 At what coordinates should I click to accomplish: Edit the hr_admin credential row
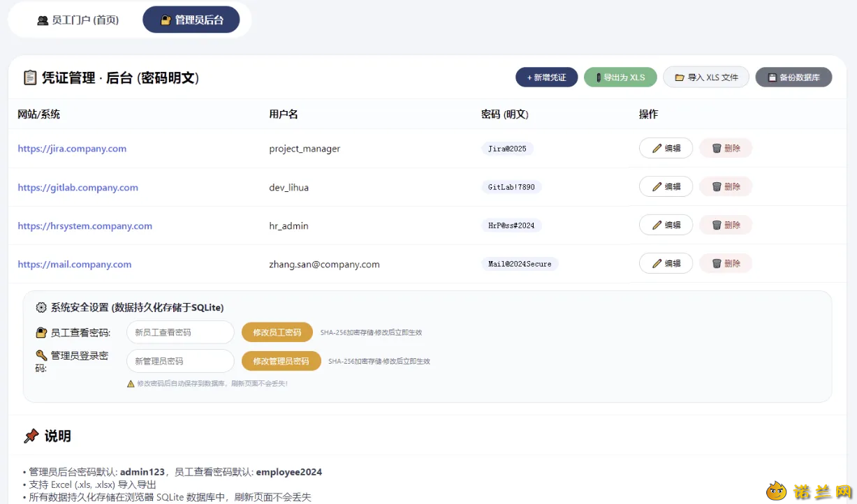[x=666, y=225]
